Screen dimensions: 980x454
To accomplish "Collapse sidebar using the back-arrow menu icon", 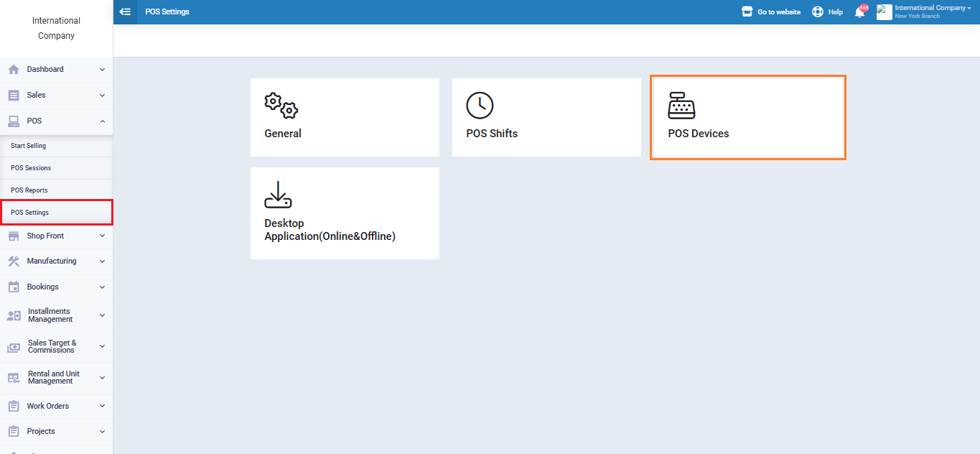I will point(126,12).
